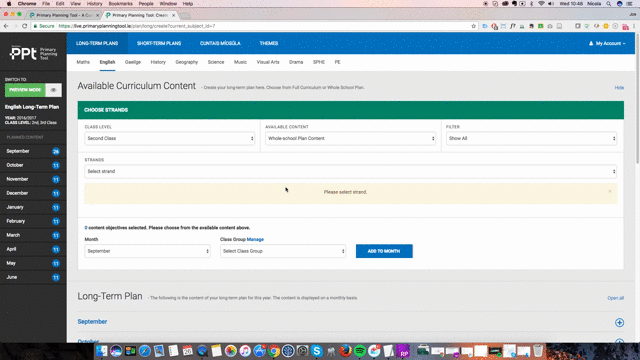Select June in the sidebar
Screen dimensions: 640x360
33,277
